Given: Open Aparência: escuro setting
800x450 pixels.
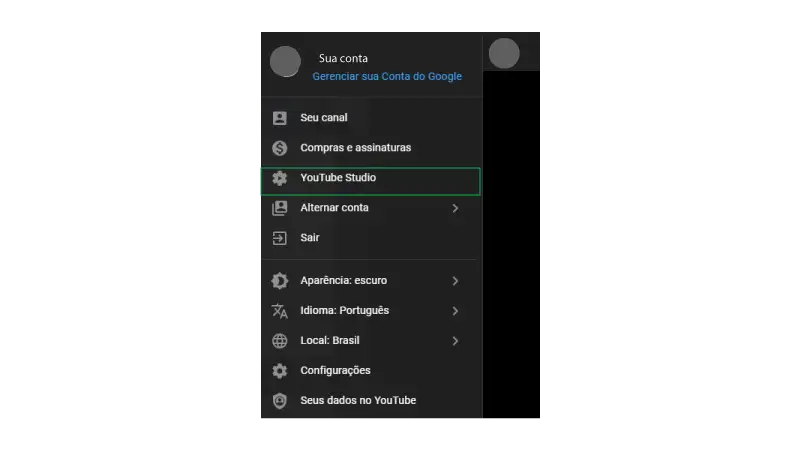Looking at the screenshot, I should pos(371,281).
